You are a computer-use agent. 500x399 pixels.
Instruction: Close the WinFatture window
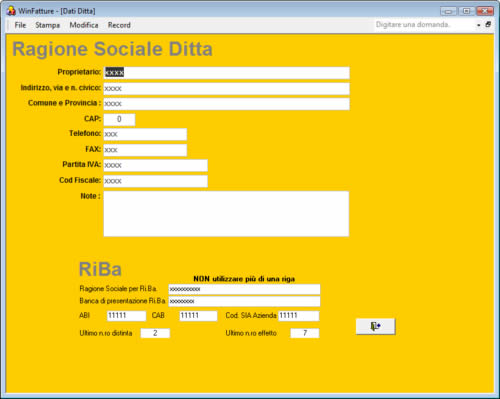485,11
